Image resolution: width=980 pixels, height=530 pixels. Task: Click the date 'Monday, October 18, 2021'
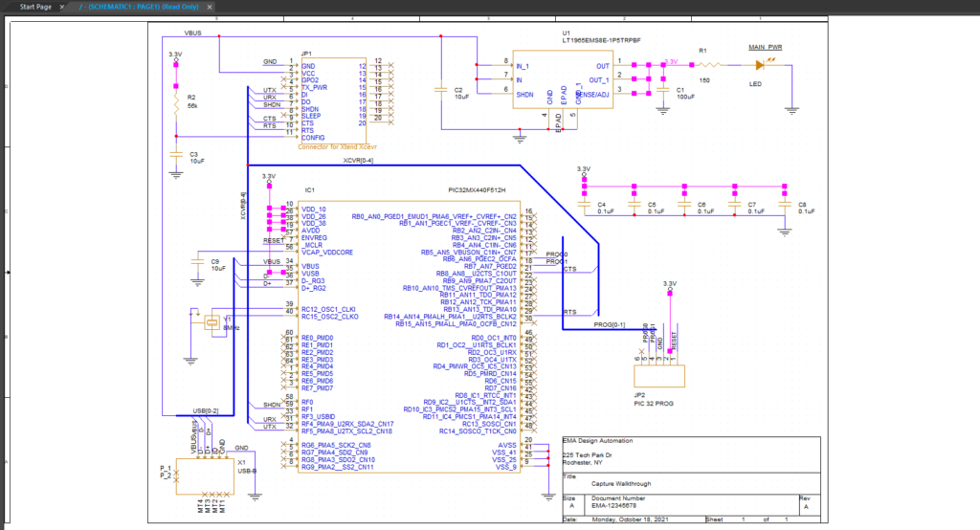(x=630, y=519)
